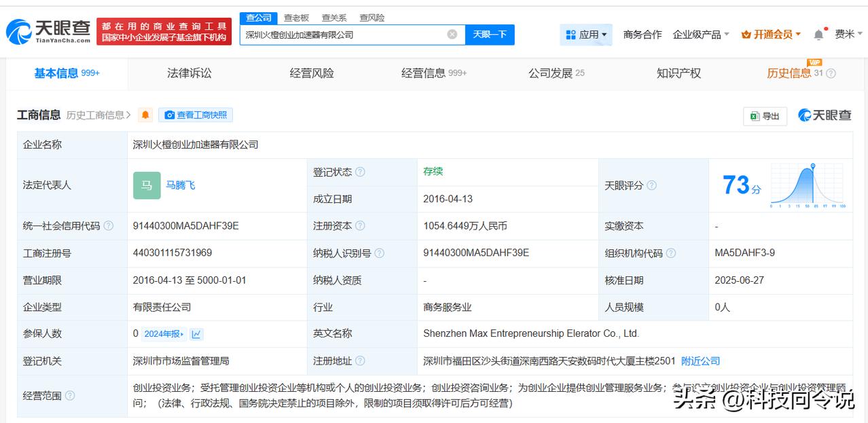Click the help icon next to 注册资本
The height and width of the screenshot is (423, 868).
[x=360, y=226]
